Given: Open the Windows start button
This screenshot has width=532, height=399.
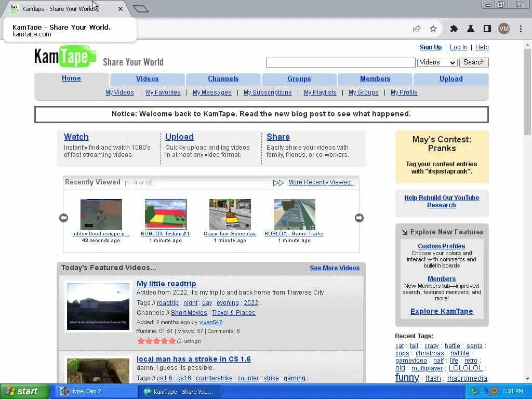Looking at the screenshot, I should [24, 392].
